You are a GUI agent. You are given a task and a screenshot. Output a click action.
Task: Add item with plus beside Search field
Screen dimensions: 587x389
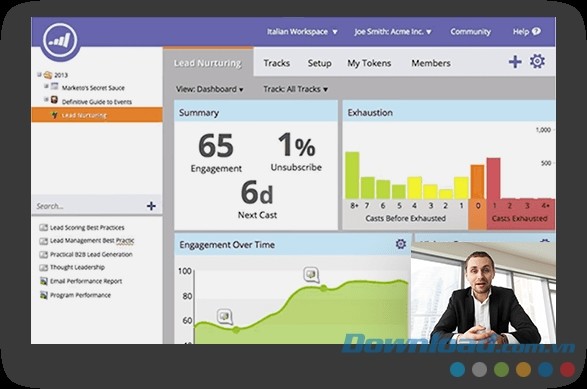tap(151, 206)
